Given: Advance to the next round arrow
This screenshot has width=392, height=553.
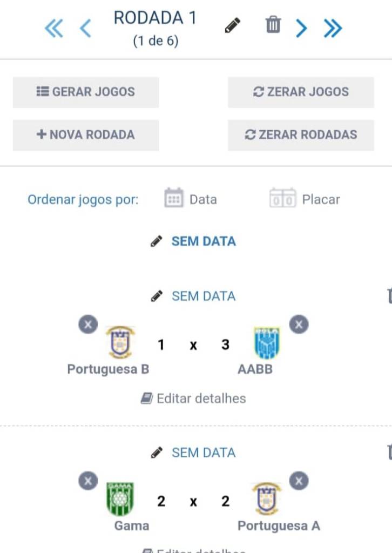Looking at the screenshot, I should point(302,28).
